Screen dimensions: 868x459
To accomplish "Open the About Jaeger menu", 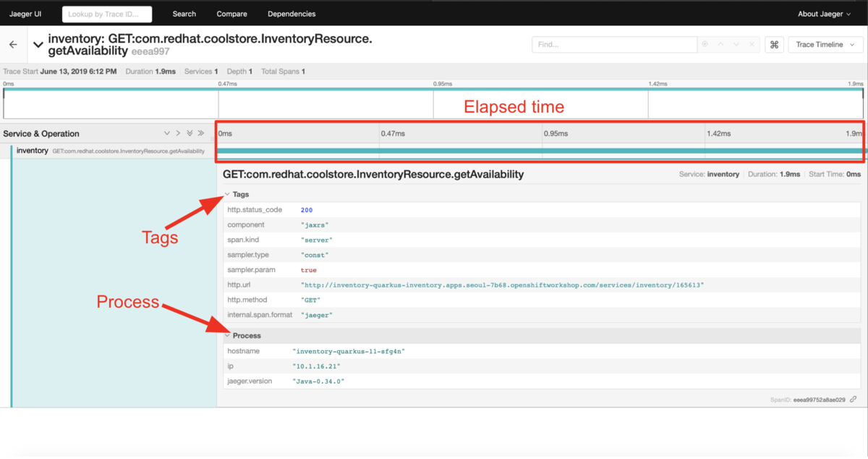I will (x=824, y=14).
